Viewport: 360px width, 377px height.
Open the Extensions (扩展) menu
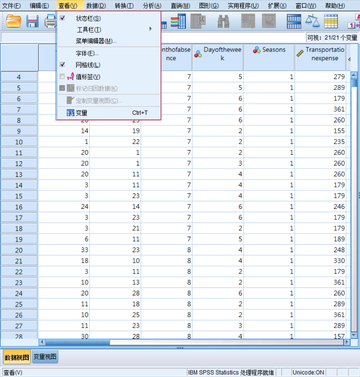point(277,6)
